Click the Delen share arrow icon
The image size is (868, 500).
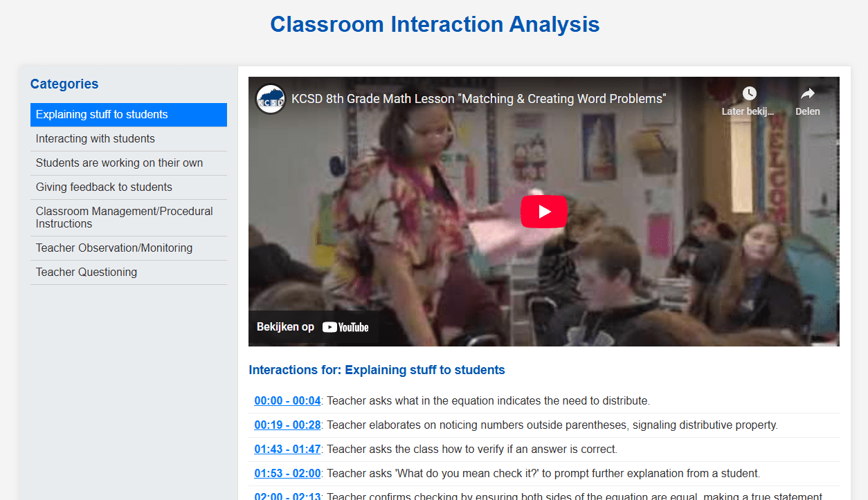coord(807,93)
